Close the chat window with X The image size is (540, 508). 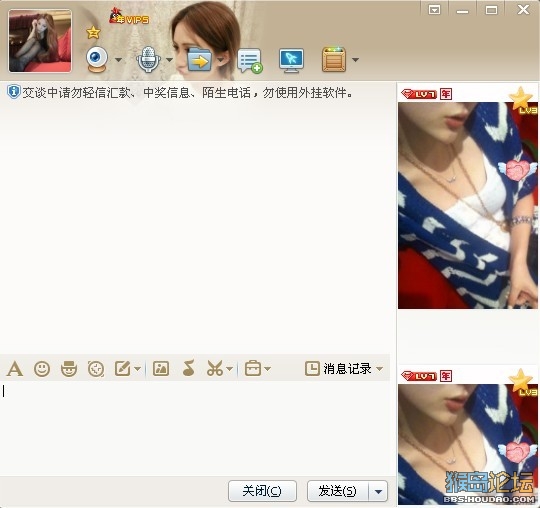[x=523, y=9]
